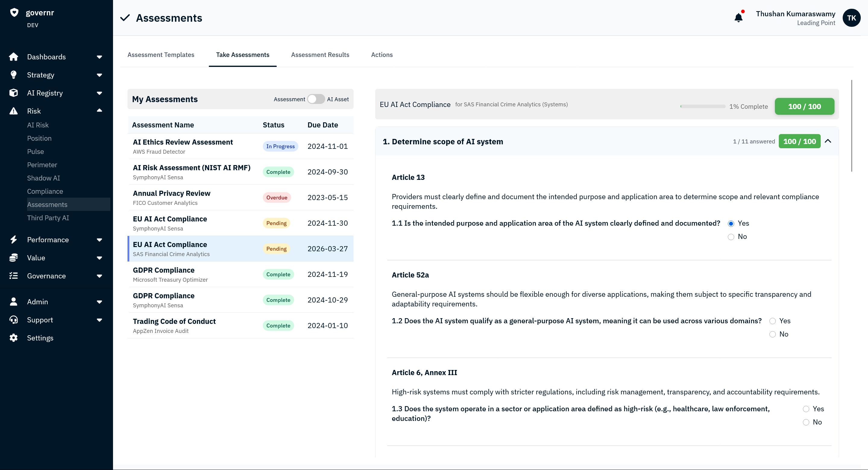
Task: Expand the Governance dropdown arrow
Action: (x=99, y=276)
